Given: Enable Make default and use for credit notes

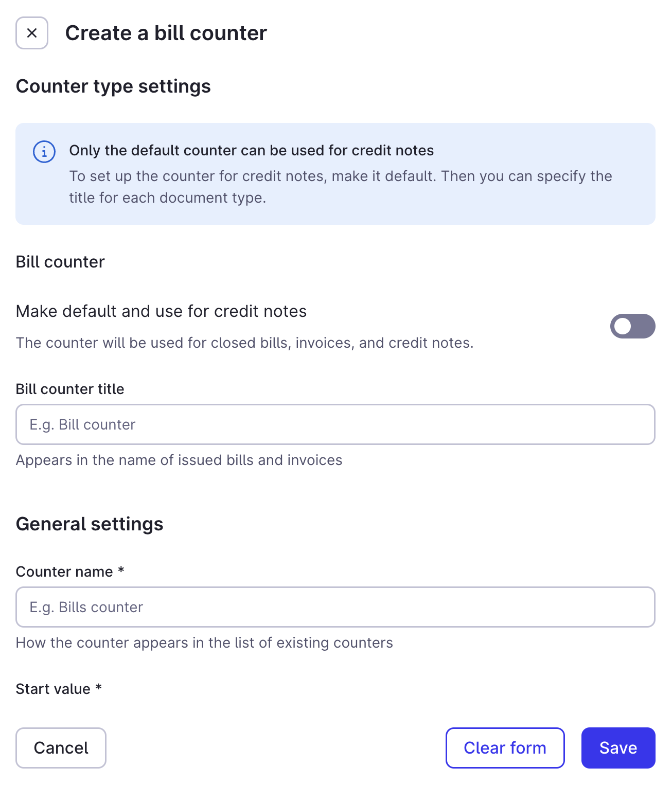Looking at the screenshot, I should tap(633, 326).
